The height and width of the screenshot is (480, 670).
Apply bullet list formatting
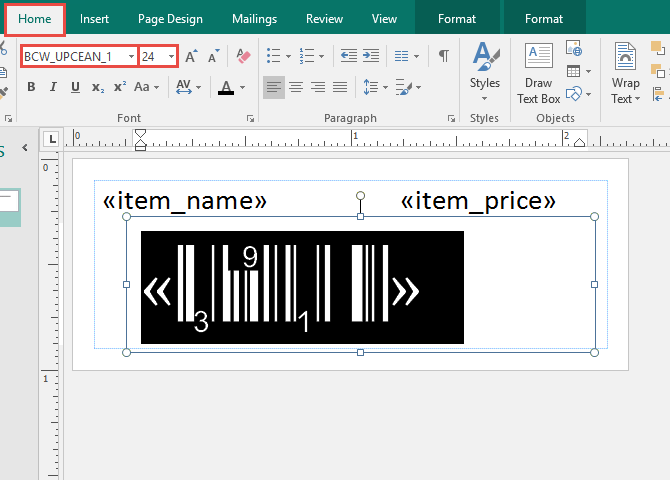pos(273,56)
